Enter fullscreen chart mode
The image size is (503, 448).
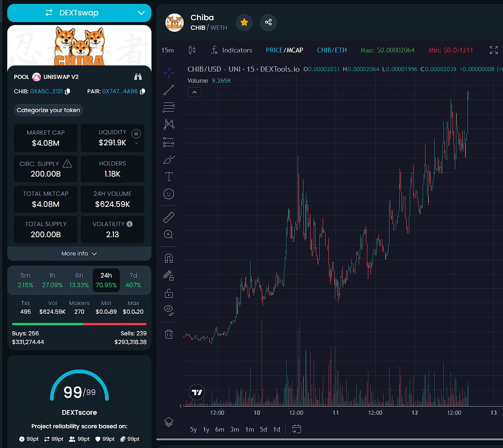[x=494, y=50]
